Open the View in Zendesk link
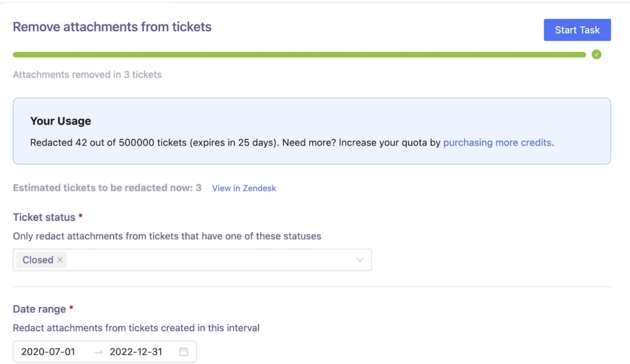This screenshot has height=364, width=630. pos(244,188)
